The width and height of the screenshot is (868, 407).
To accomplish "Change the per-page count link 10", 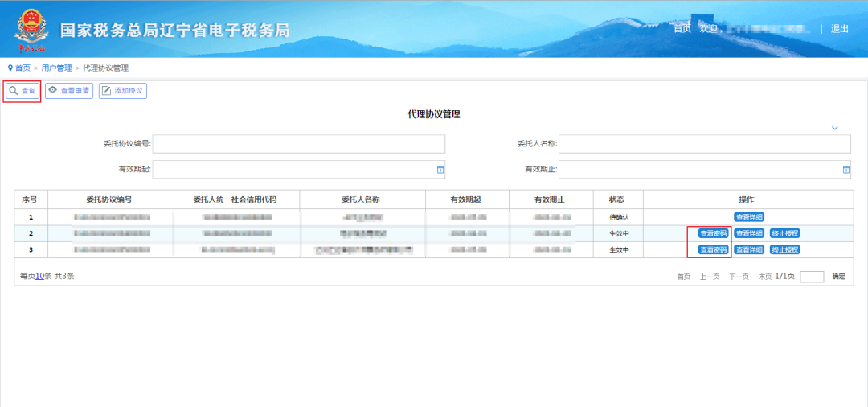I will (x=40, y=276).
